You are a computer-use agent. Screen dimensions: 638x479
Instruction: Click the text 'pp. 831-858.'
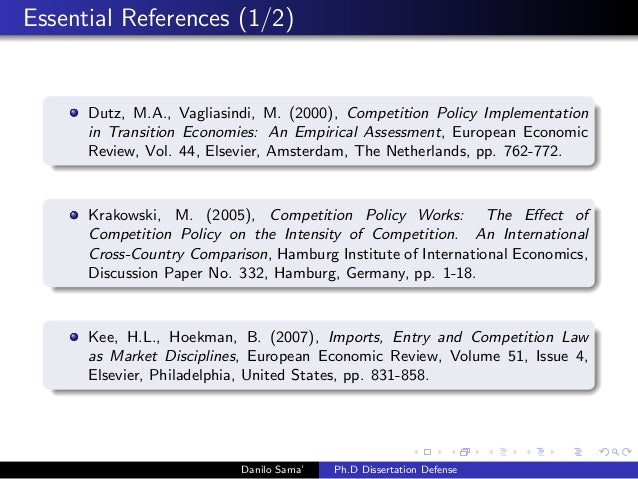[386, 375]
